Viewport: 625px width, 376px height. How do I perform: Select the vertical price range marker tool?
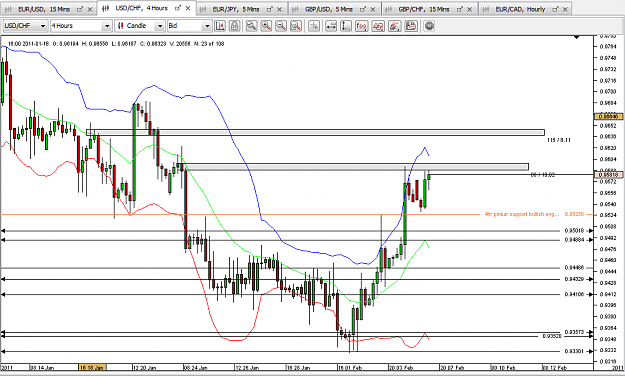point(346,26)
